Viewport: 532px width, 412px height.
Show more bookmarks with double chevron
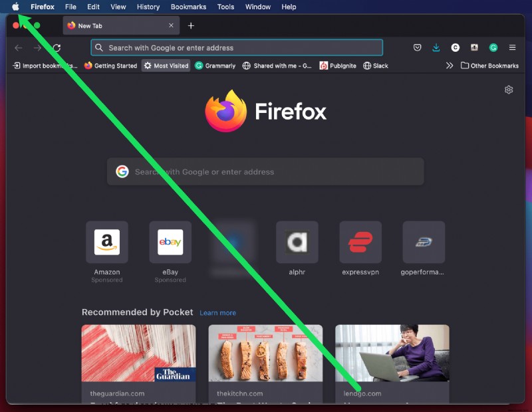(x=450, y=66)
